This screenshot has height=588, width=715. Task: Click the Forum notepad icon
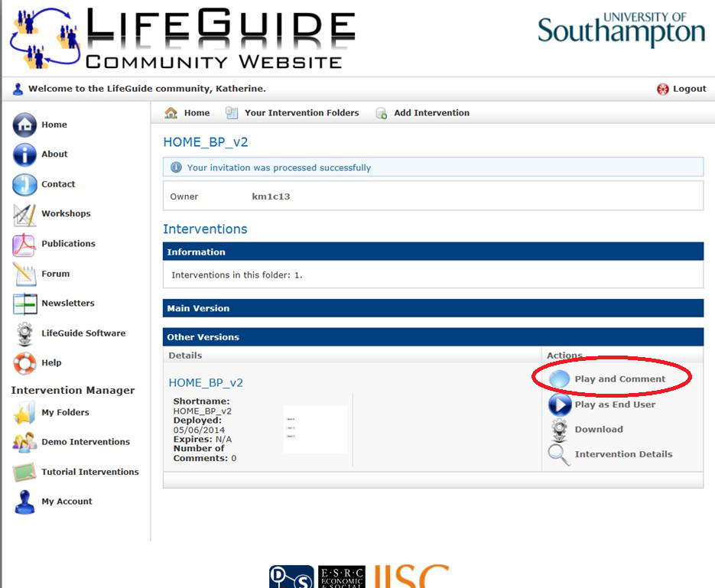(24, 275)
